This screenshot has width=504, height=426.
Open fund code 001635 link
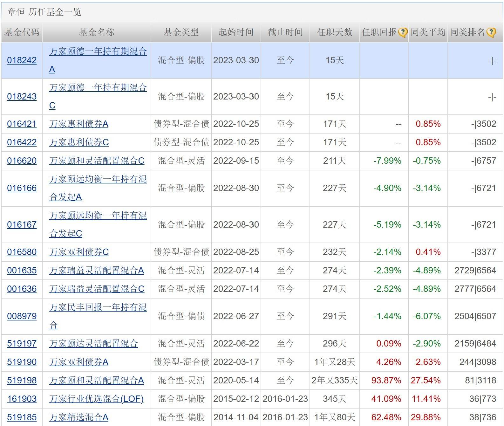point(22,271)
